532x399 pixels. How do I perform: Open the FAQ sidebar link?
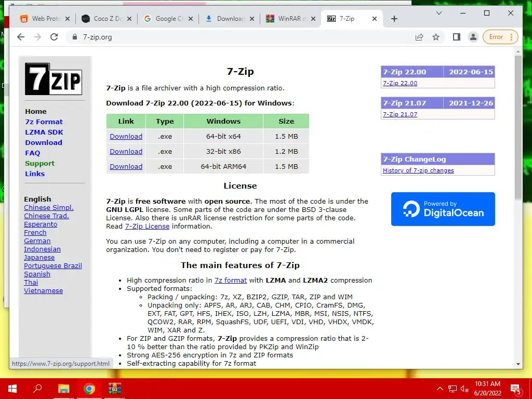33,153
